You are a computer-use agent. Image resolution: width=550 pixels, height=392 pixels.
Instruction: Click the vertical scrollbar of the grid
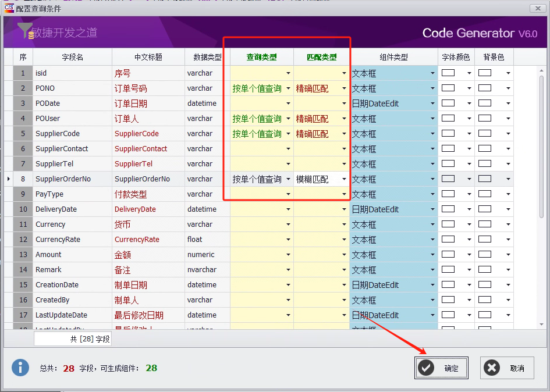(x=542, y=147)
